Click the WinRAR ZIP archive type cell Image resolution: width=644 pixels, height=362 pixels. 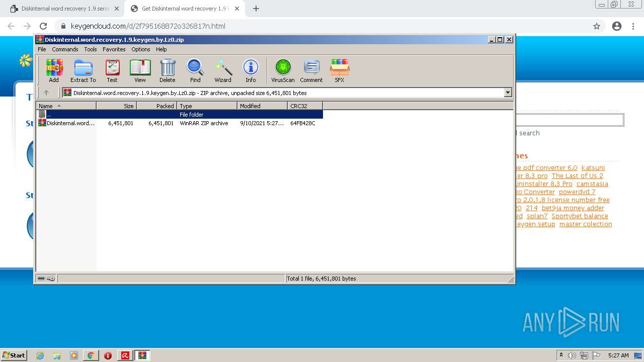[x=204, y=123]
